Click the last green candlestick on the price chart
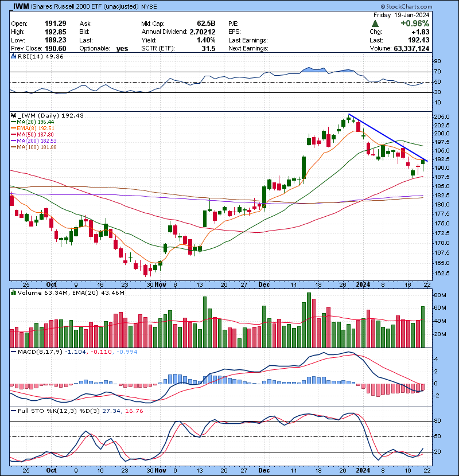Screen dimensions: 459x476 [x=423, y=164]
